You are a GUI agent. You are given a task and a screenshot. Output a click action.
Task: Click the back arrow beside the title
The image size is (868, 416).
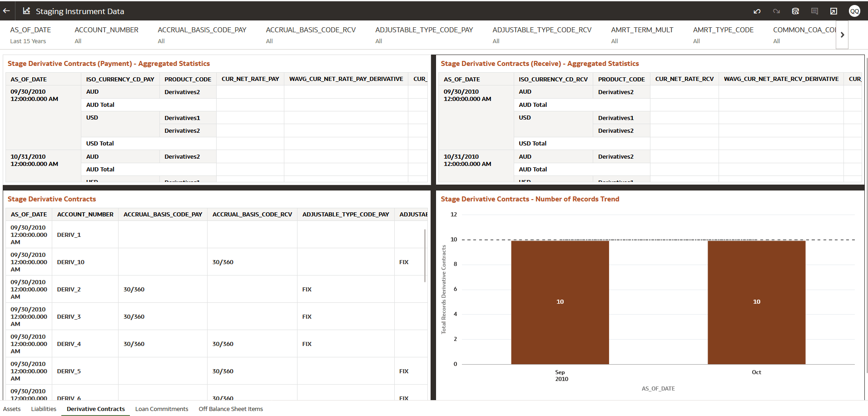6,11
